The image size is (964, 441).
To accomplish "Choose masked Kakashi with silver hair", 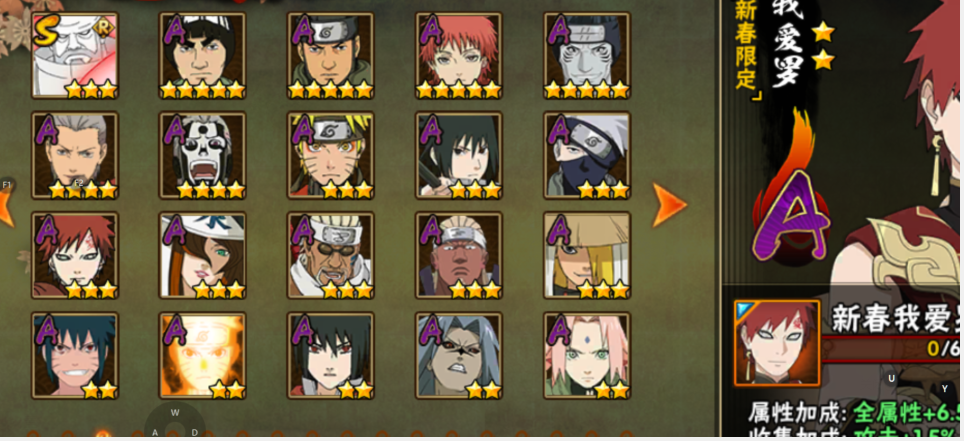I will (x=587, y=155).
